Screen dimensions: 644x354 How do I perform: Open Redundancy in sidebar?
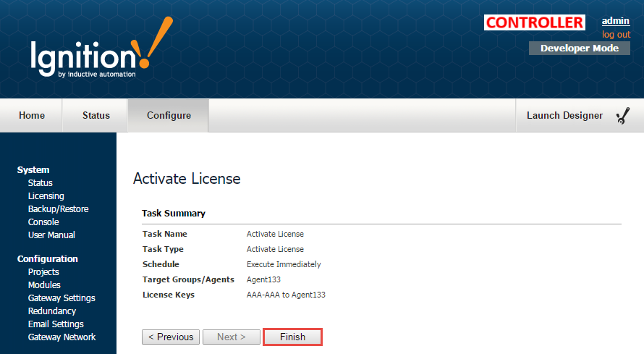point(52,311)
